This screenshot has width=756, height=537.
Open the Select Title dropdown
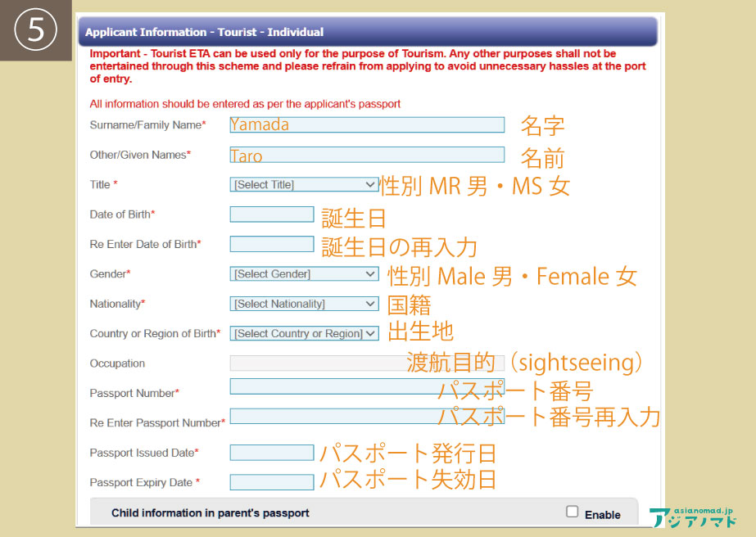tap(304, 185)
